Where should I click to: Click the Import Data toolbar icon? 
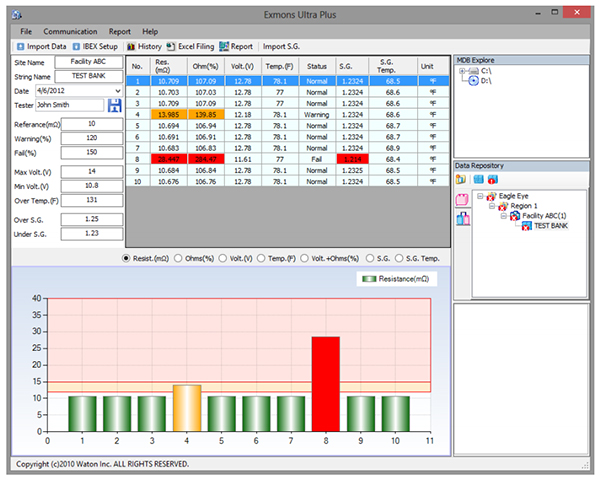click(21, 46)
